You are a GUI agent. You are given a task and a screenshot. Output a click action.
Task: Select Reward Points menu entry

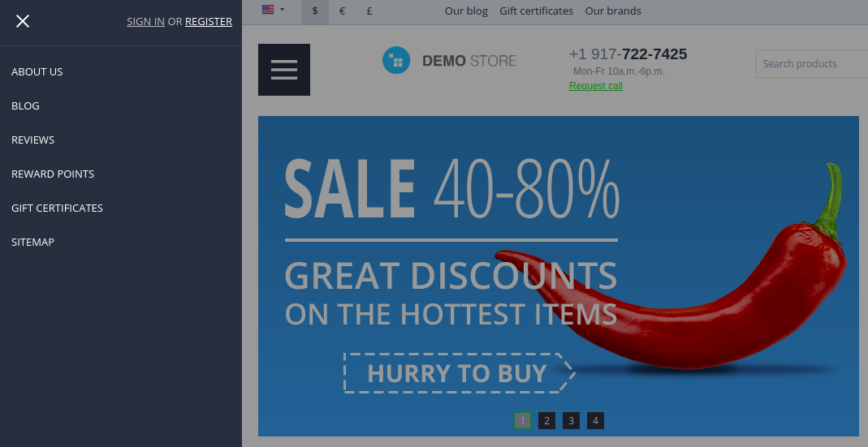tap(53, 174)
